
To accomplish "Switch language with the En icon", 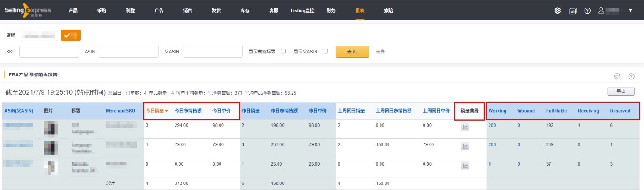I will [x=572, y=10].
